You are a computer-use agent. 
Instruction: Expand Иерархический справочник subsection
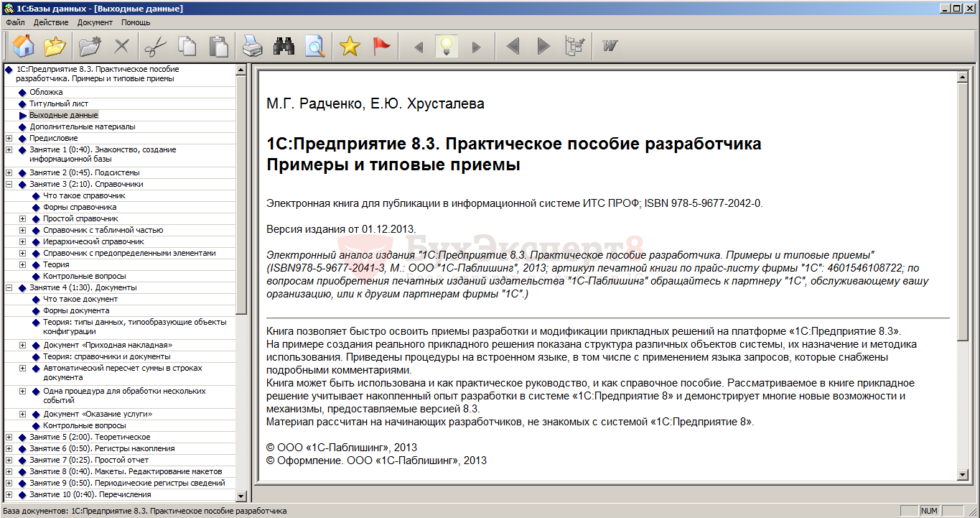[22, 241]
